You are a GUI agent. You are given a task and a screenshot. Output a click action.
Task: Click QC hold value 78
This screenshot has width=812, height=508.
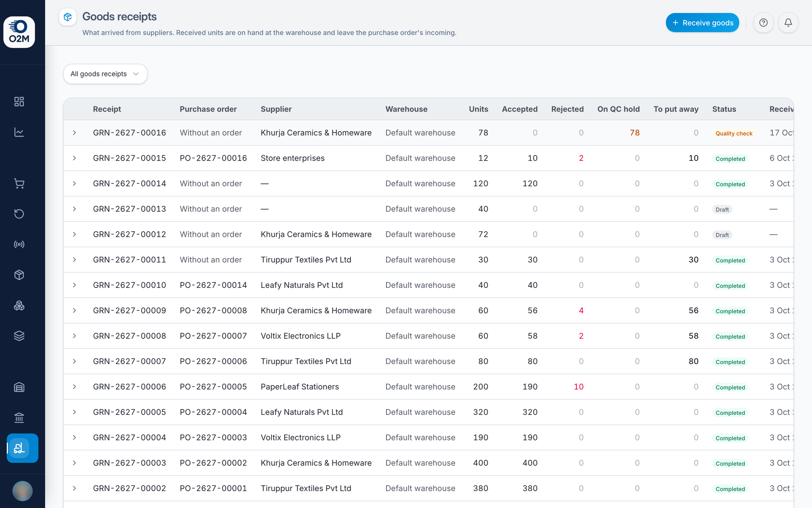[634, 133]
